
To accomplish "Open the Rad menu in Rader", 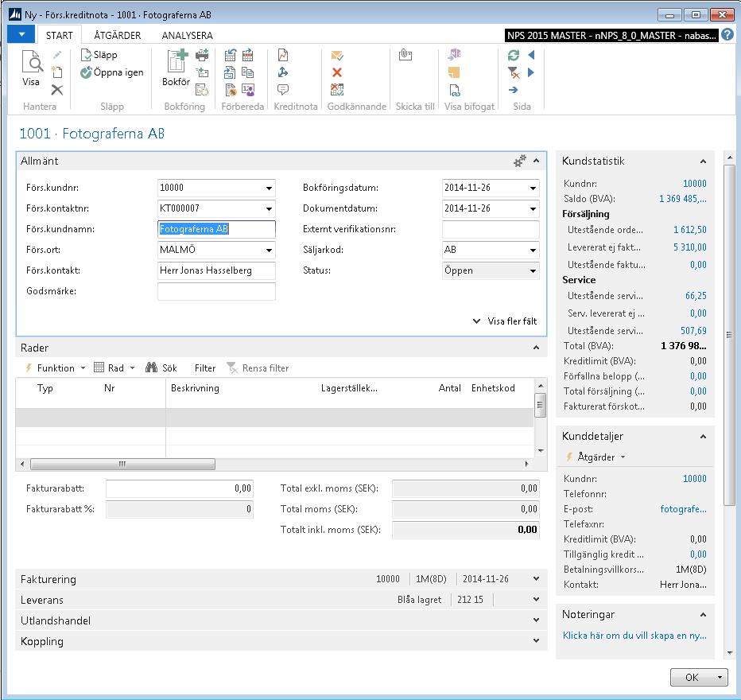I will click(x=114, y=368).
